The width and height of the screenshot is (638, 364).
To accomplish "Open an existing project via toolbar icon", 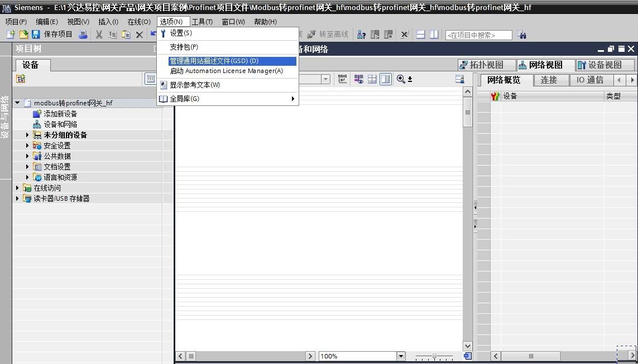I will pos(23,35).
